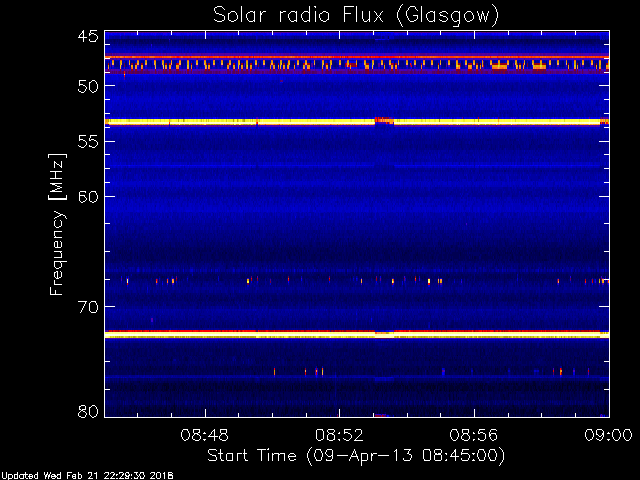
Task: Click the 45 frequency tick label
Action: (x=88, y=37)
